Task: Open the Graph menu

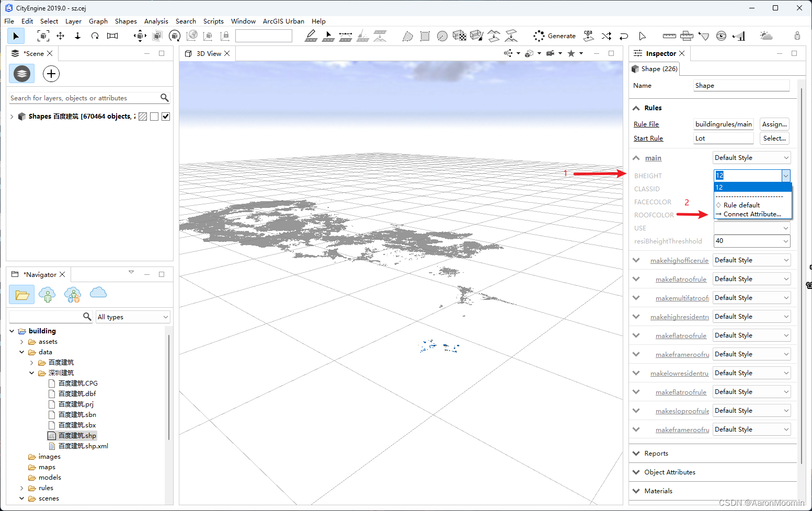Action: pos(98,21)
